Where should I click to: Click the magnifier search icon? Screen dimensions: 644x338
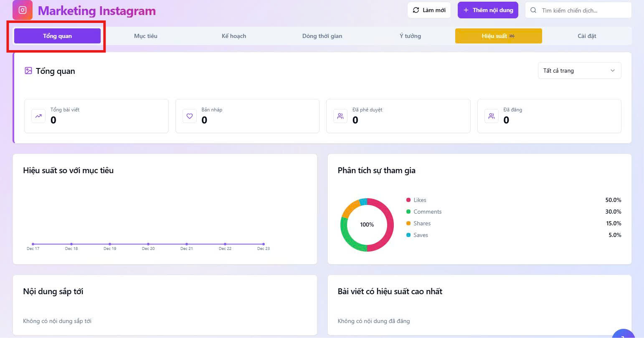533,10
